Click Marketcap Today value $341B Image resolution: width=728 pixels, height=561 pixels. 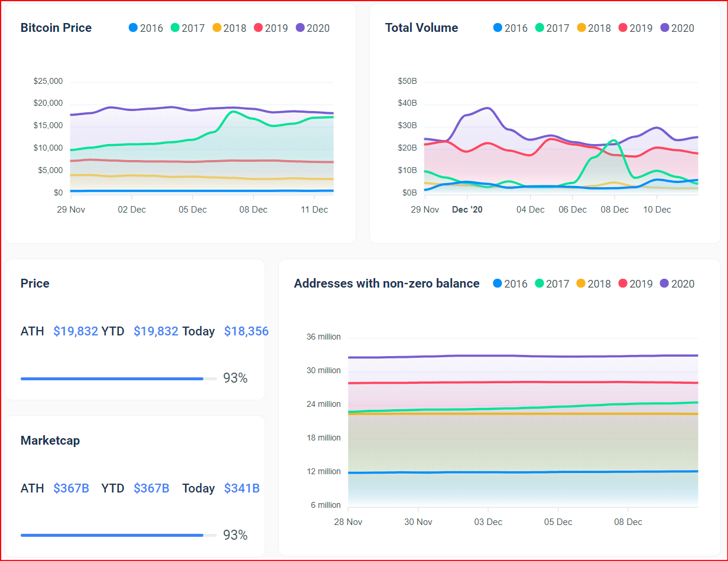(x=242, y=488)
